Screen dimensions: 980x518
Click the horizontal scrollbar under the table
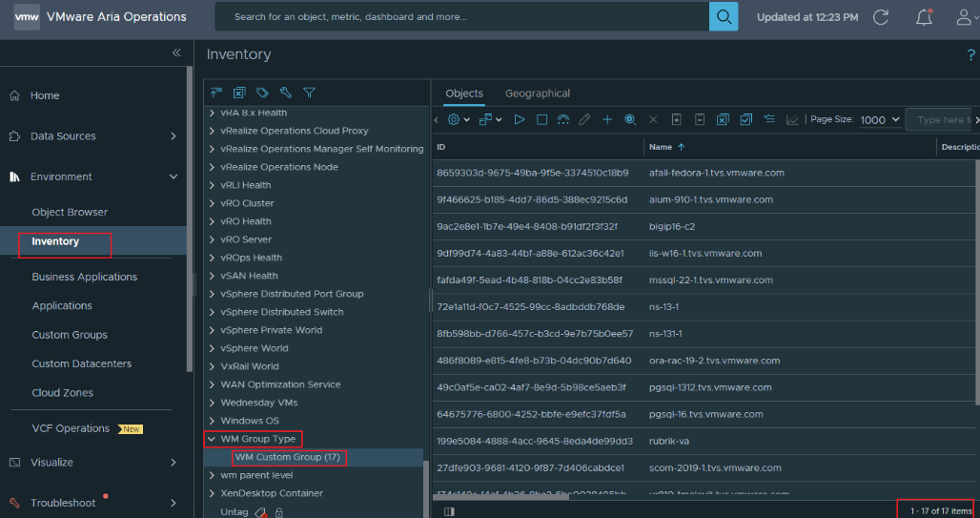(501, 498)
